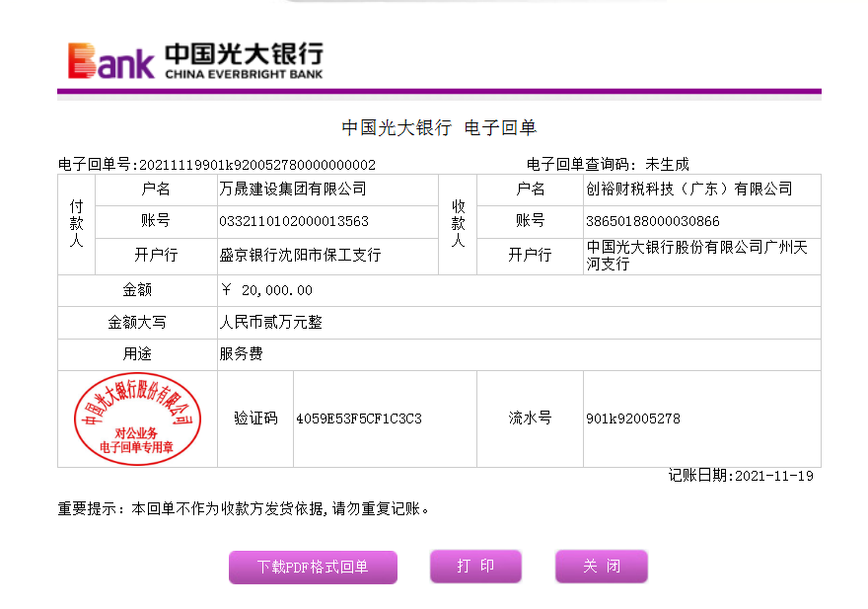Select payer name 万晟建设集团有限公司
The image size is (868, 609).
coord(293,190)
